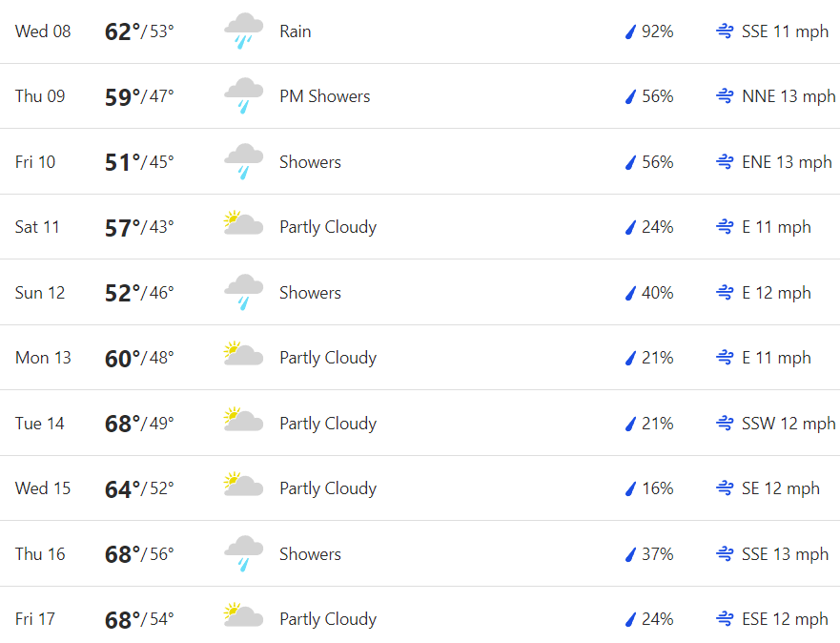Screen dimensions: 840x643
Task: Click the wind icon beside SSE 11 mph
Action: click(x=725, y=31)
